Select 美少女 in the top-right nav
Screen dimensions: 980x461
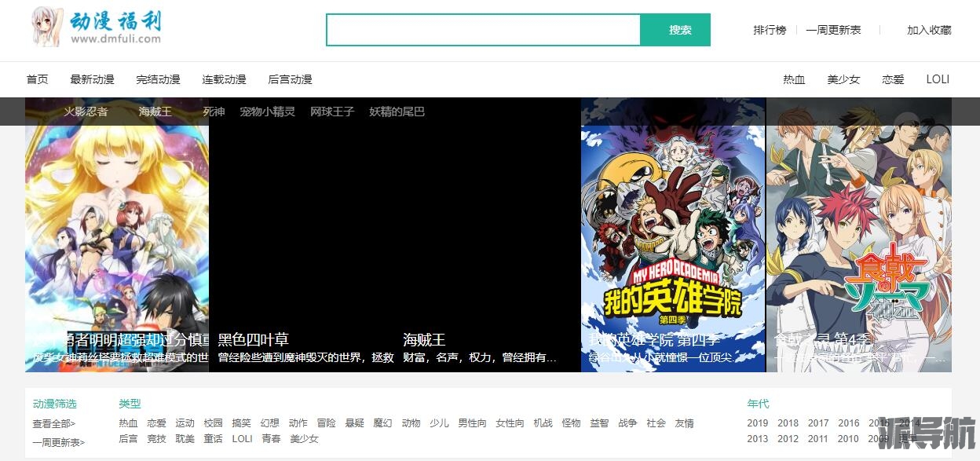pos(843,79)
